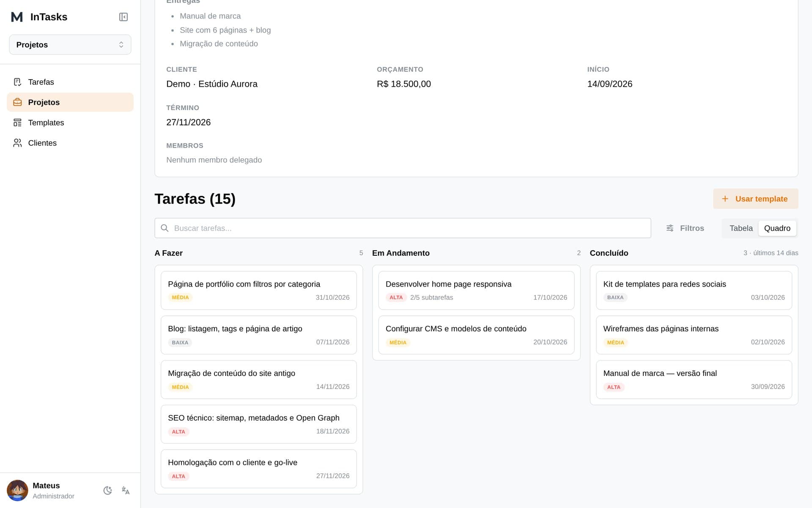Collapse the sidebar panel icon
This screenshot has width=812, height=508.
tap(123, 17)
